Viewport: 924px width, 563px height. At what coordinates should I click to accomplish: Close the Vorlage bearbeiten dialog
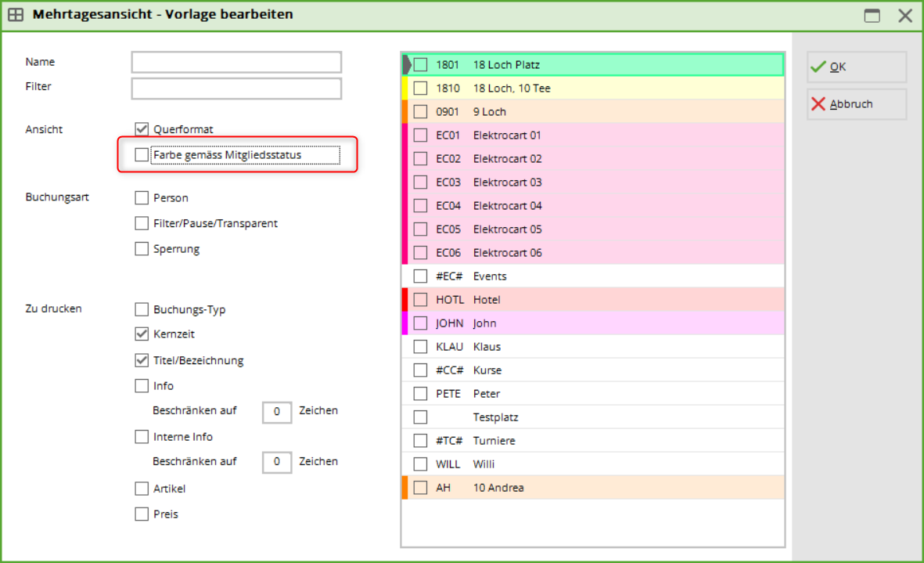pyautogui.click(x=905, y=15)
